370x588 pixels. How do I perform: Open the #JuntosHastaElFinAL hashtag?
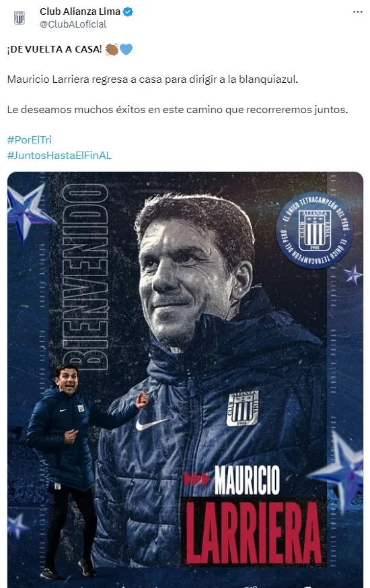coord(59,155)
